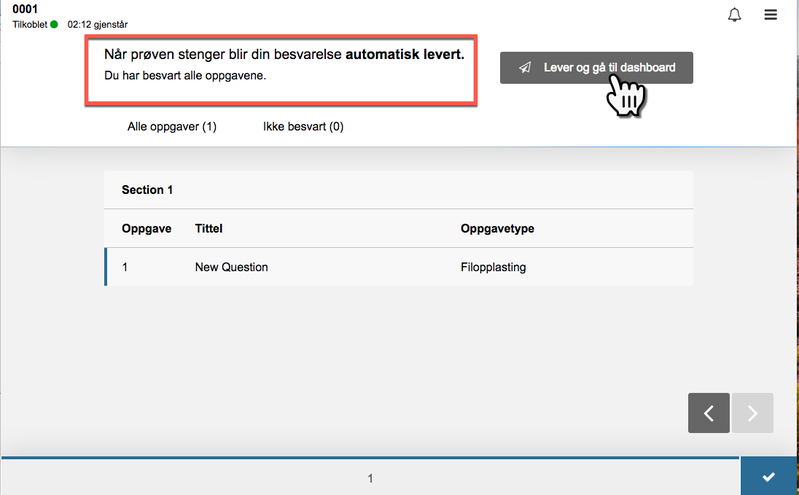Sort by the Tittel column header
Image resolution: width=799 pixels, height=495 pixels.
[x=208, y=229]
